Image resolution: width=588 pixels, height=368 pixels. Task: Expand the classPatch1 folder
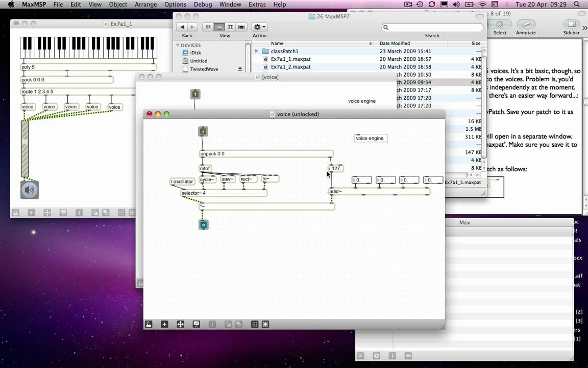[x=257, y=51]
